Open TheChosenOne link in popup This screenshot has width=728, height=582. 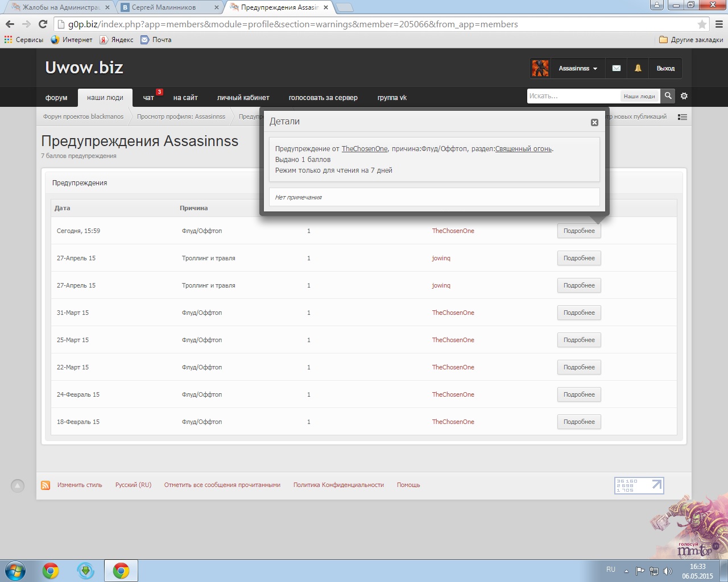coord(364,149)
